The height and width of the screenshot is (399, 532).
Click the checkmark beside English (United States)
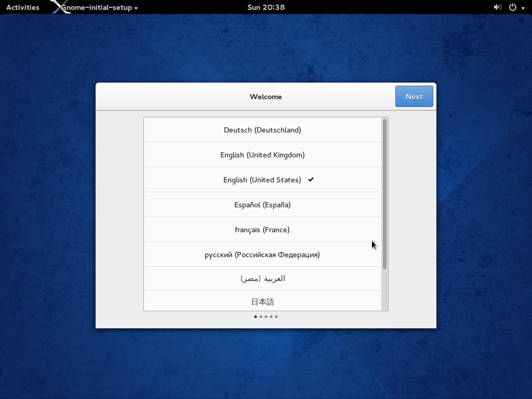coord(310,180)
